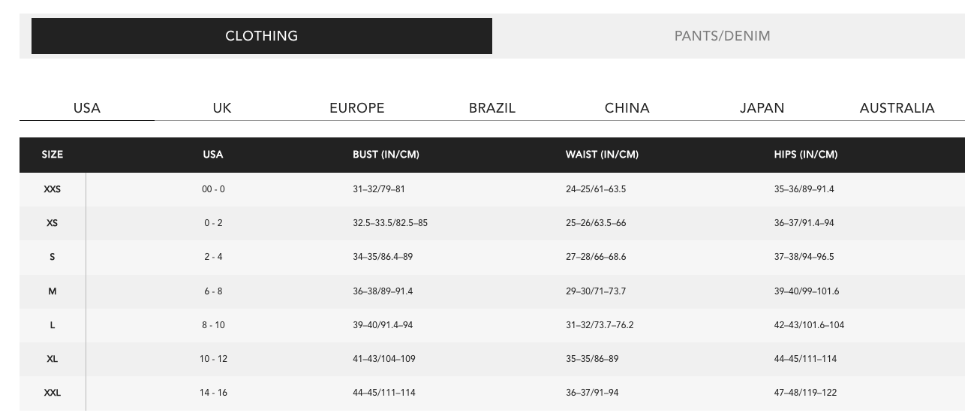Show BRAZIL size conversions
The image size is (980, 419).
[x=492, y=108]
